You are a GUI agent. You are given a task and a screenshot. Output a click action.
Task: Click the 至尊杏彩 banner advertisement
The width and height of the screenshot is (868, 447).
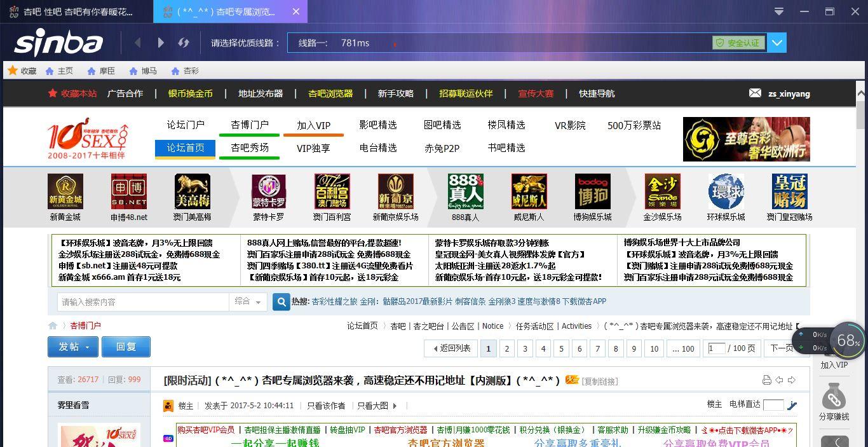point(747,139)
